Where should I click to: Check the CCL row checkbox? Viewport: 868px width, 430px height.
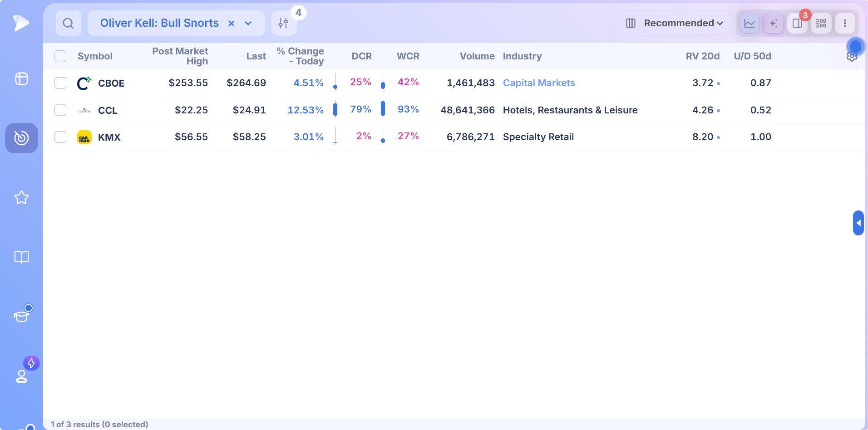tap(60, 110)
